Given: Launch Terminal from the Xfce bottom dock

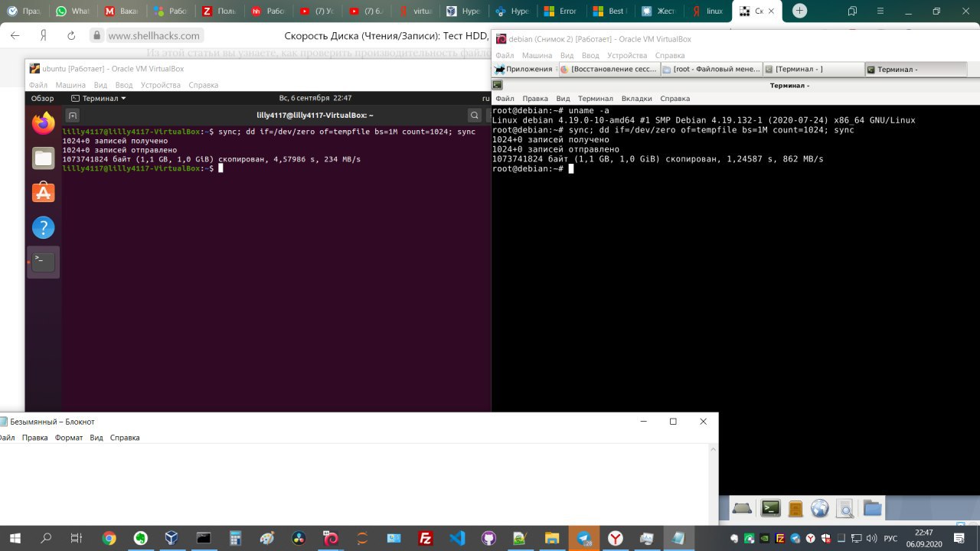Looking at the screenshot, I should pos(770,507).
